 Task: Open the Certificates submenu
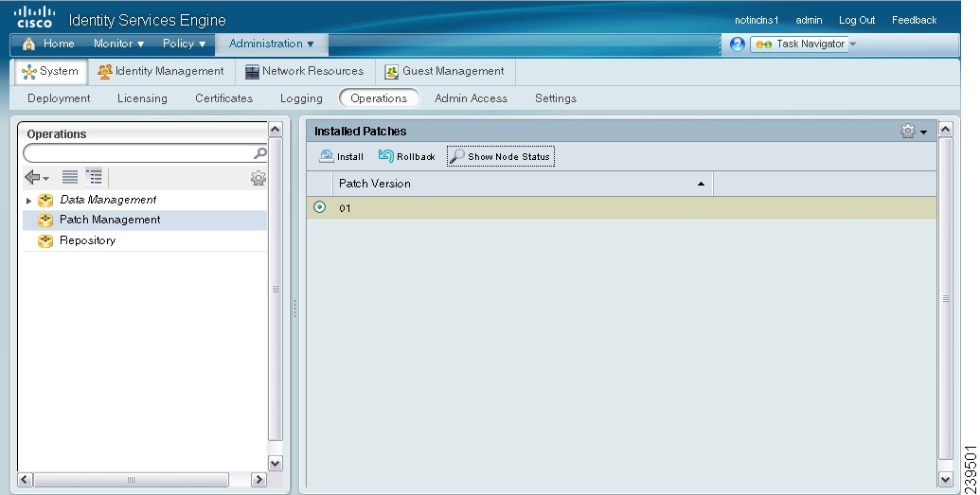point(223,98)
